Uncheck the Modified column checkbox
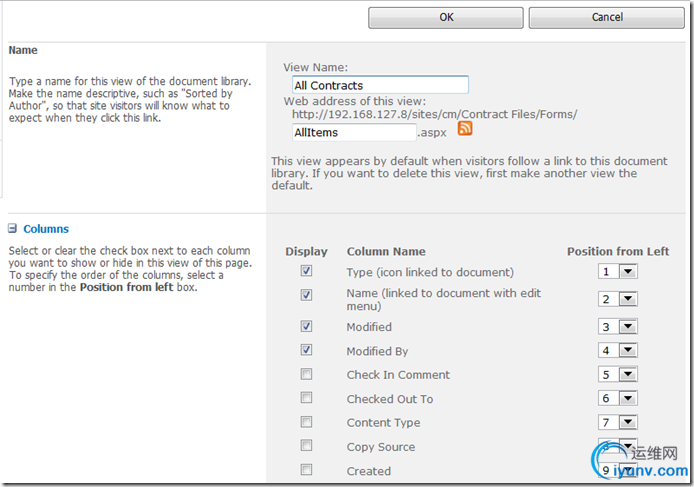 pos(306,326)
